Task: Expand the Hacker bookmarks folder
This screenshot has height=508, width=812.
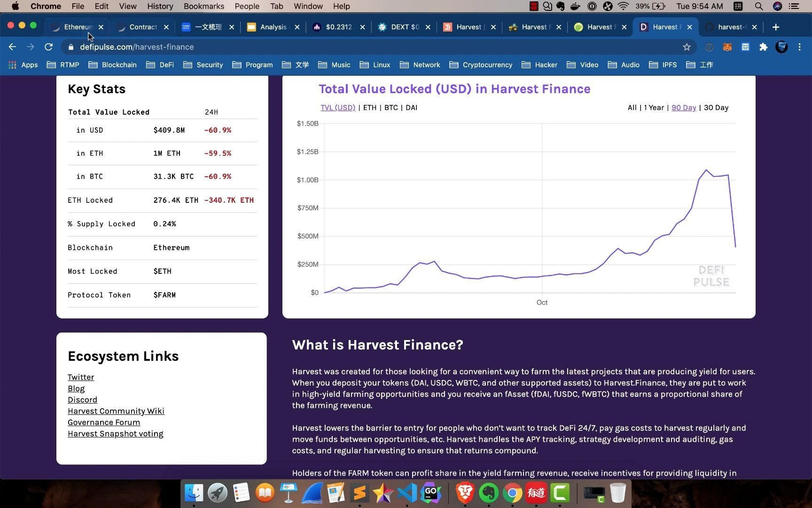Action: [539, 65]
